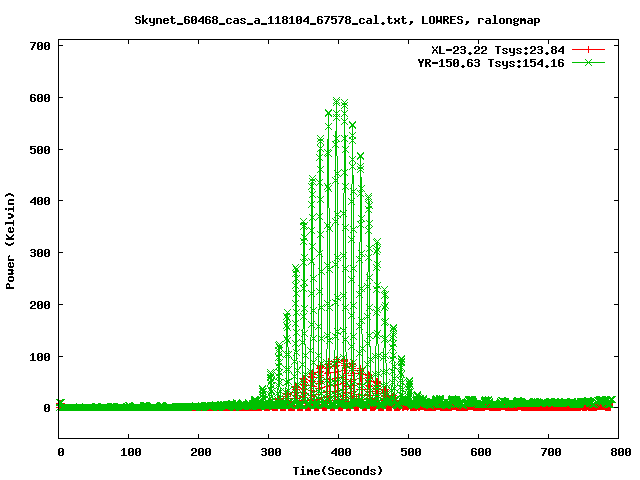Screen dimensions: 640x480
Task: Click the Time(Seconds) x-axis label
Action: 338,471
